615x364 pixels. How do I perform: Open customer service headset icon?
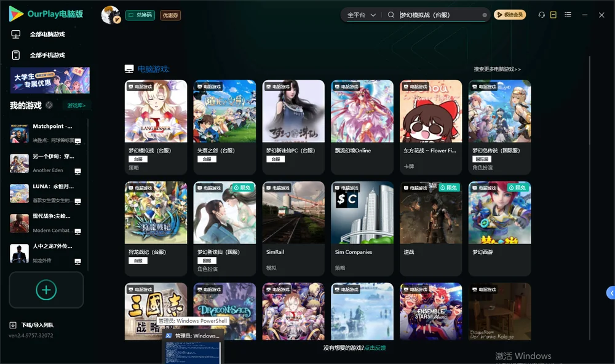point(541,15)
